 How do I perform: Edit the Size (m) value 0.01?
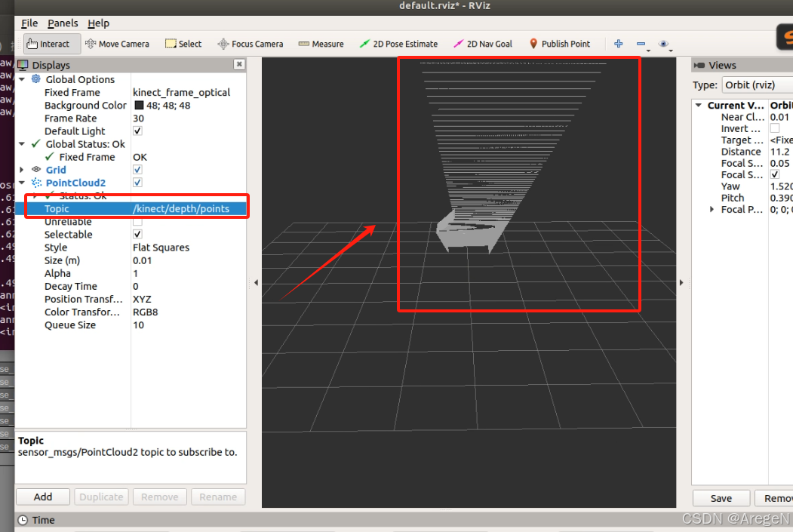click(x=189, y=260)
